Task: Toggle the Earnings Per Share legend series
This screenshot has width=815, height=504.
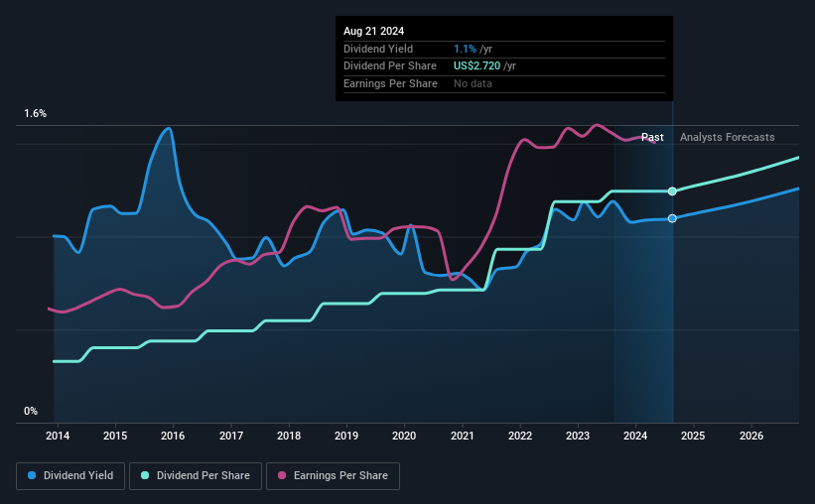Action: click(333, 475)
